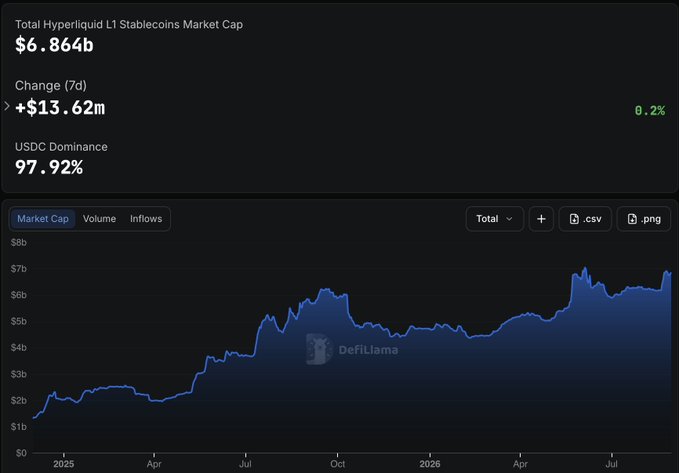
Task: Click the Total Hyperliquid L1 Stablecoins Market Cap heading
Action: (129, 25)
